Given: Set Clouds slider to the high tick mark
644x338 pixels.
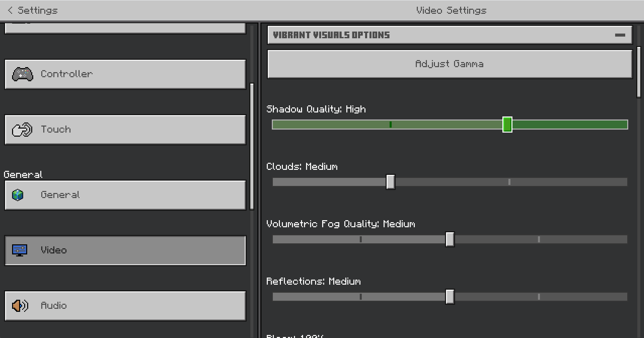Looking at the screenshot, I should click(x=509, y=182).
